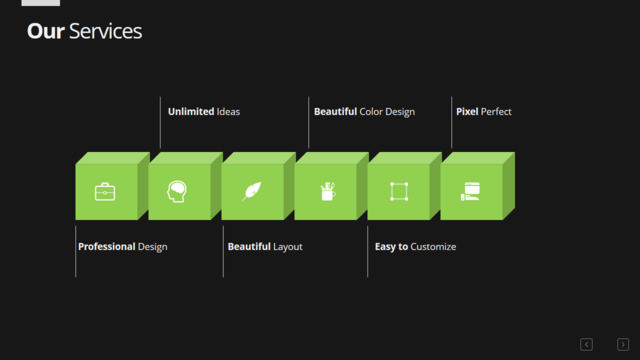This screenshot has width=640, height=360.
Task: Click the feather quill icon
Action: (x=251, y=191)
